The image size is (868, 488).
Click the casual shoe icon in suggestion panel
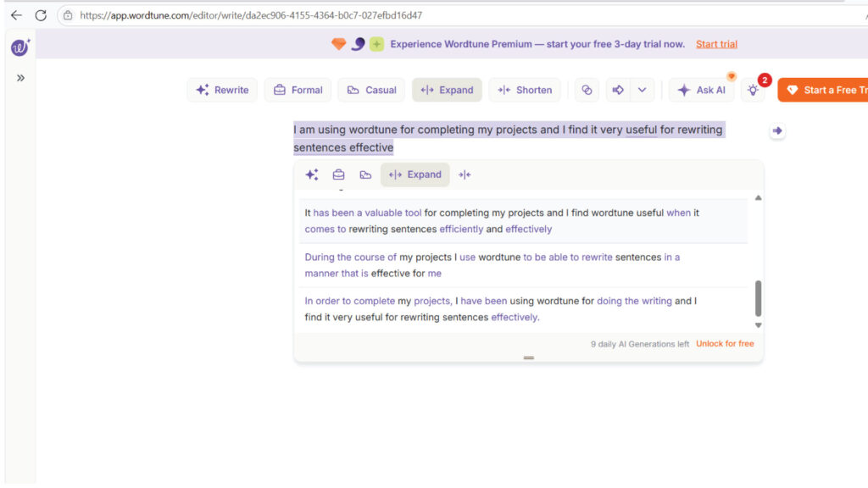tap(365, 175)
